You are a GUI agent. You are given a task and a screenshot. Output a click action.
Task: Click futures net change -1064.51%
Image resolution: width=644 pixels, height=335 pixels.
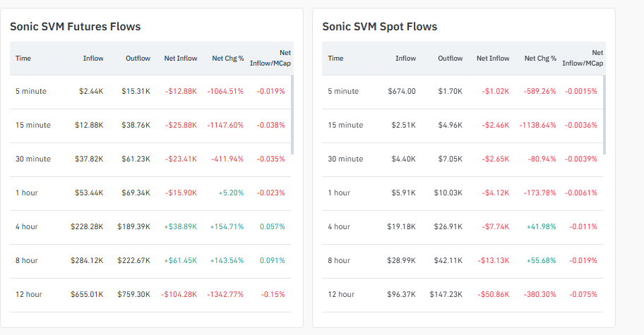(225, 91)
